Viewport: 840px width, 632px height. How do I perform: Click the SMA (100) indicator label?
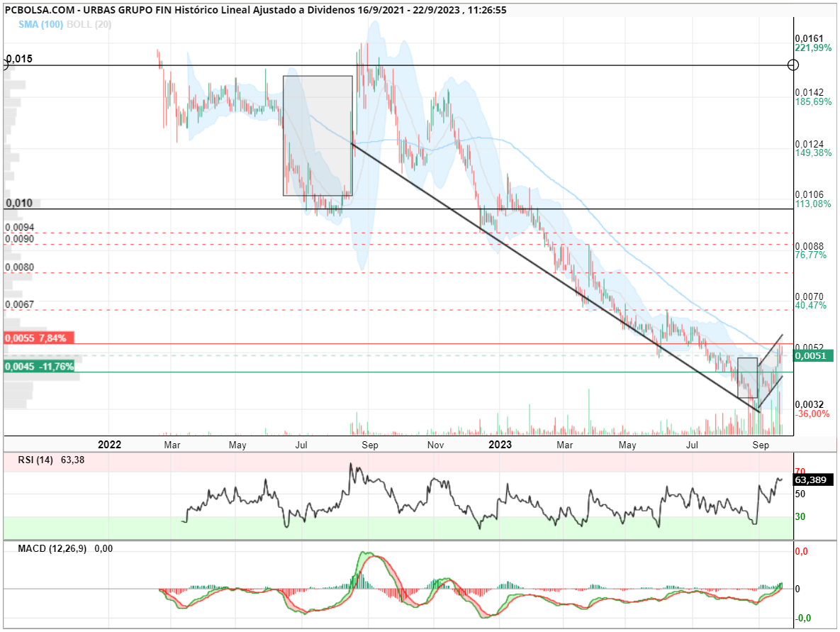[40, 24]
